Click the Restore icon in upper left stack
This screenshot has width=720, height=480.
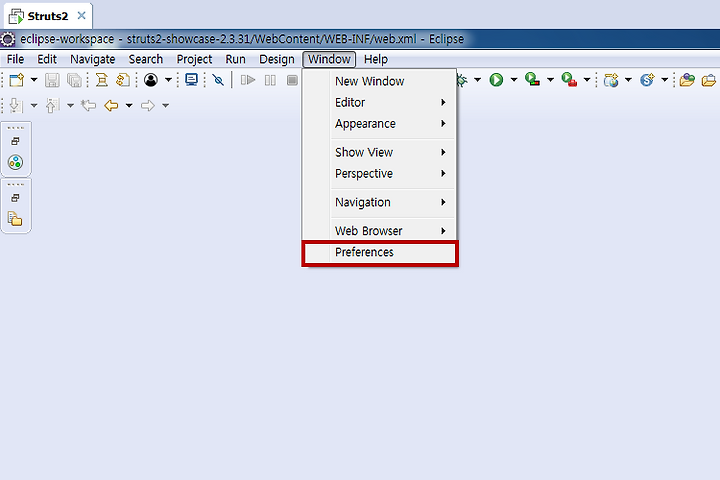click(x=15, y=141)
